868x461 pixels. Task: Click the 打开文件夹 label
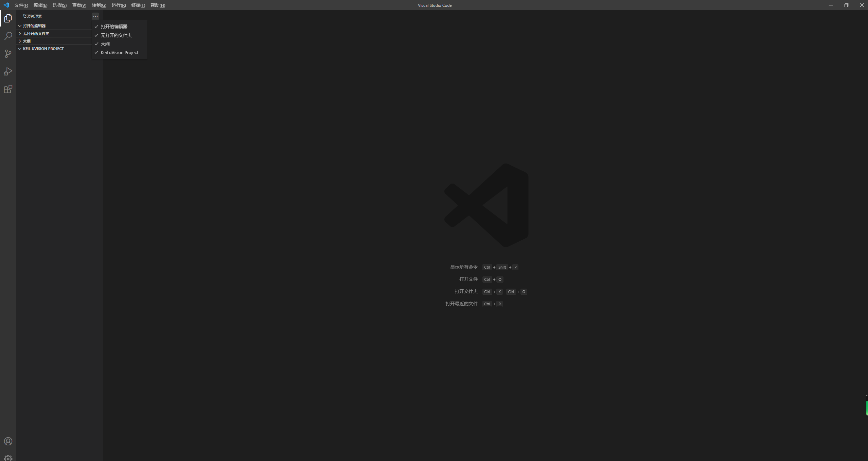click(466, 291)
